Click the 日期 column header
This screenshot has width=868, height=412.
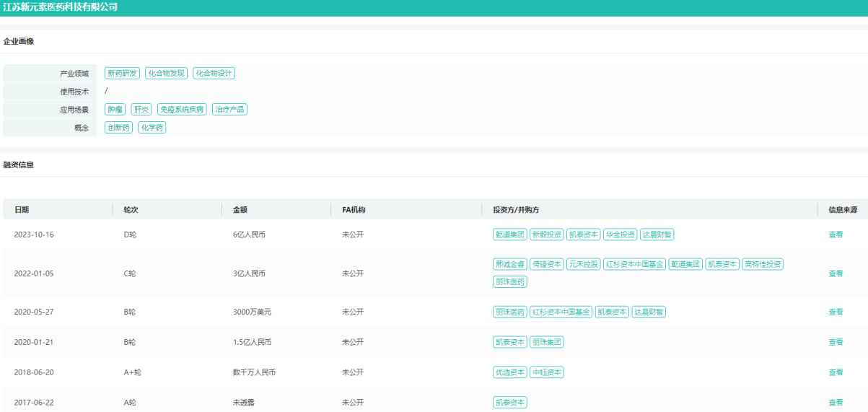pyautogui.click(x=22, y=210)
